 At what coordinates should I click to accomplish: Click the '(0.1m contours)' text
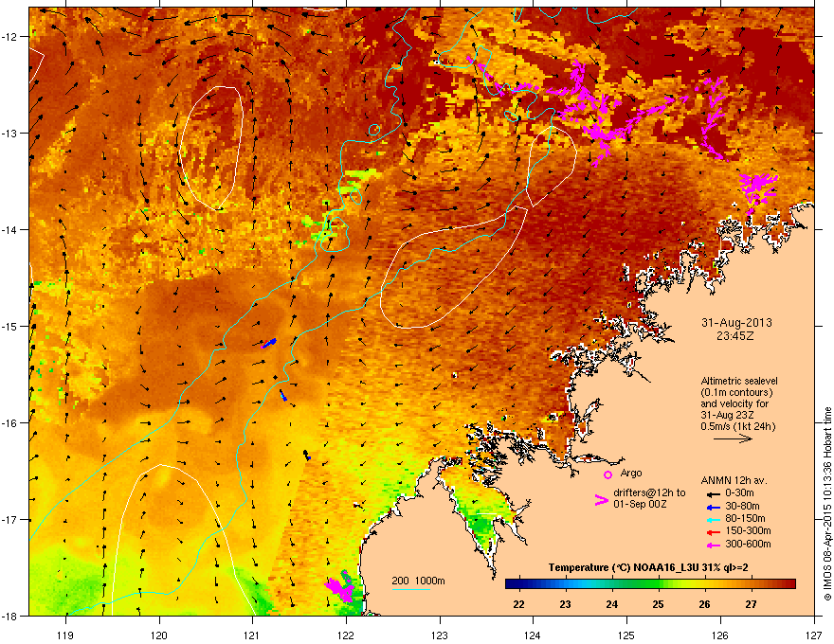click(x=736, y=392)
